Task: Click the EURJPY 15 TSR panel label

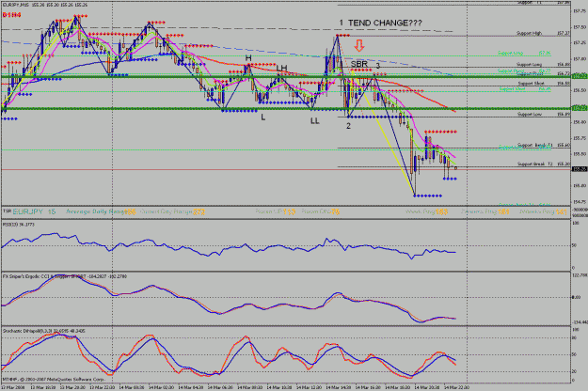Action: pos(34,211)
